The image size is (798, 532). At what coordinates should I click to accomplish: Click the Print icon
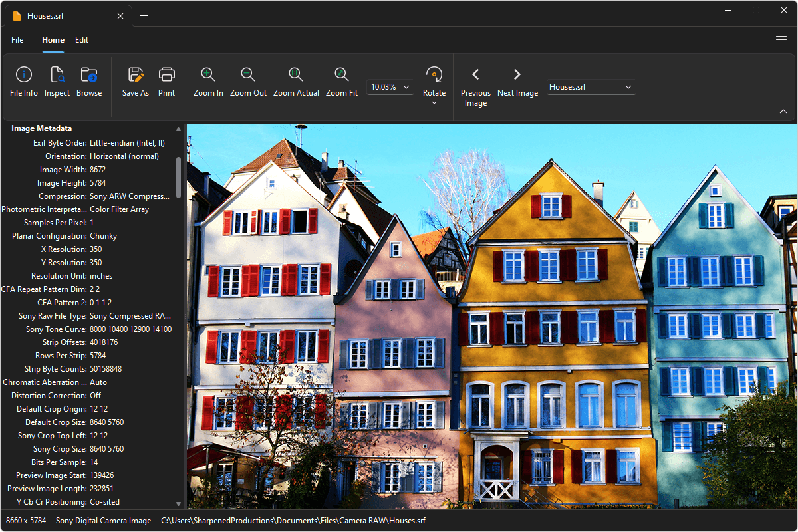coord(166,81)
